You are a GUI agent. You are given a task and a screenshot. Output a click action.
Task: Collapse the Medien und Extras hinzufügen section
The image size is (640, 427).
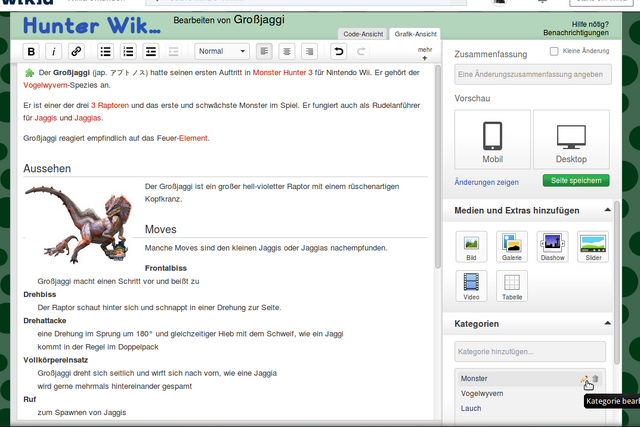click(607, 210)
